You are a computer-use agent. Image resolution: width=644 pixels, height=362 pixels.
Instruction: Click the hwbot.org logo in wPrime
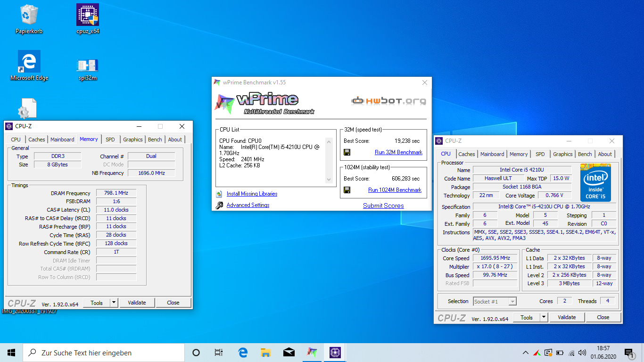pos(389,100)
